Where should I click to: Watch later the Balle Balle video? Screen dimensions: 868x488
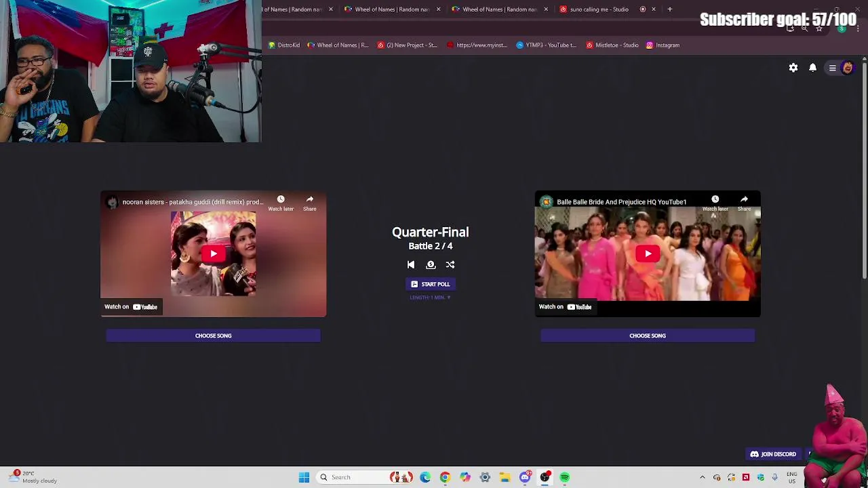(715, 203)
